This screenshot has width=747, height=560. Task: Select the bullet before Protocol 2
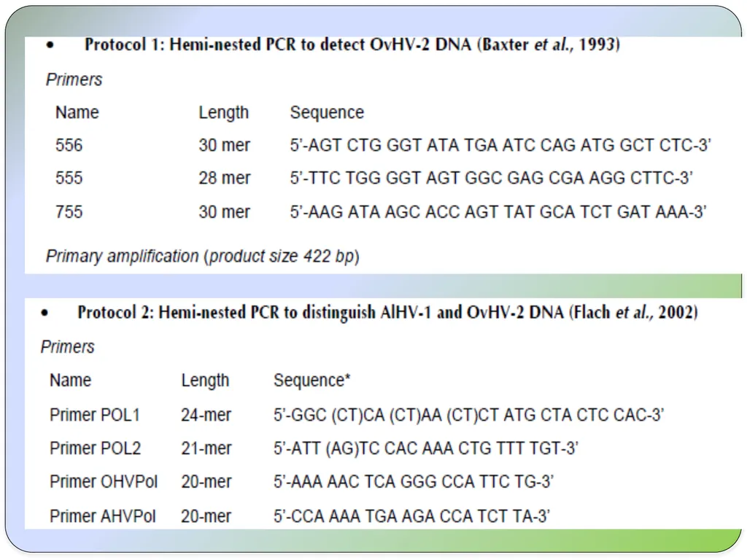[44, 313]
